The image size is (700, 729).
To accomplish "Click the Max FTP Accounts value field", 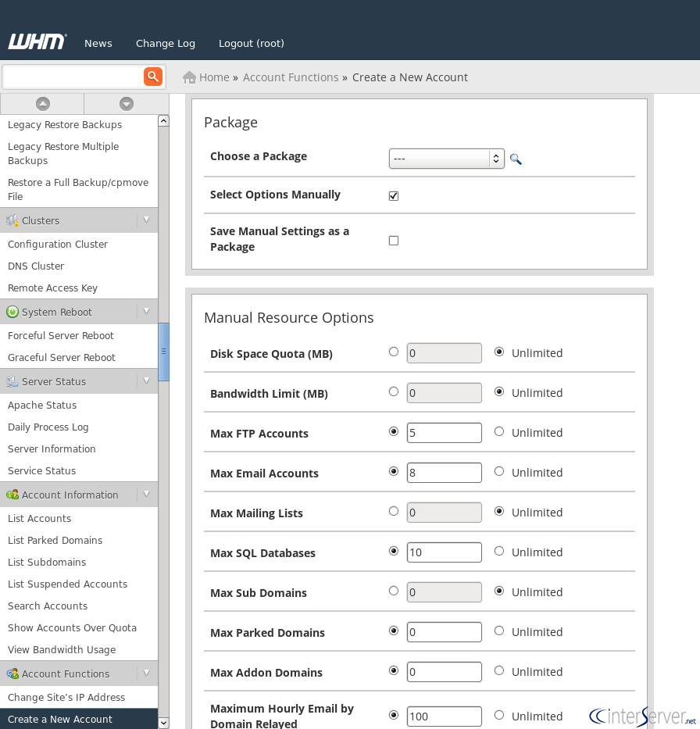I will click(445, 433).
